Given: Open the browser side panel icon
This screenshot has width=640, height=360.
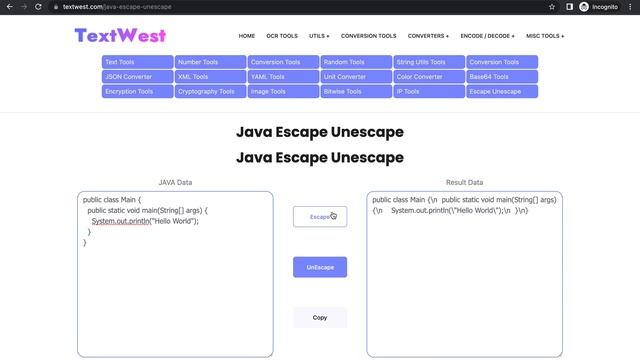Looking at the screenshot, I should point(569,7).
